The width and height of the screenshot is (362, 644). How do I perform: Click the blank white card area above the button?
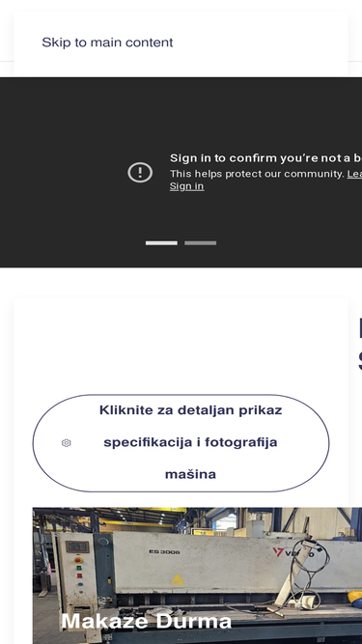[181, 347]
